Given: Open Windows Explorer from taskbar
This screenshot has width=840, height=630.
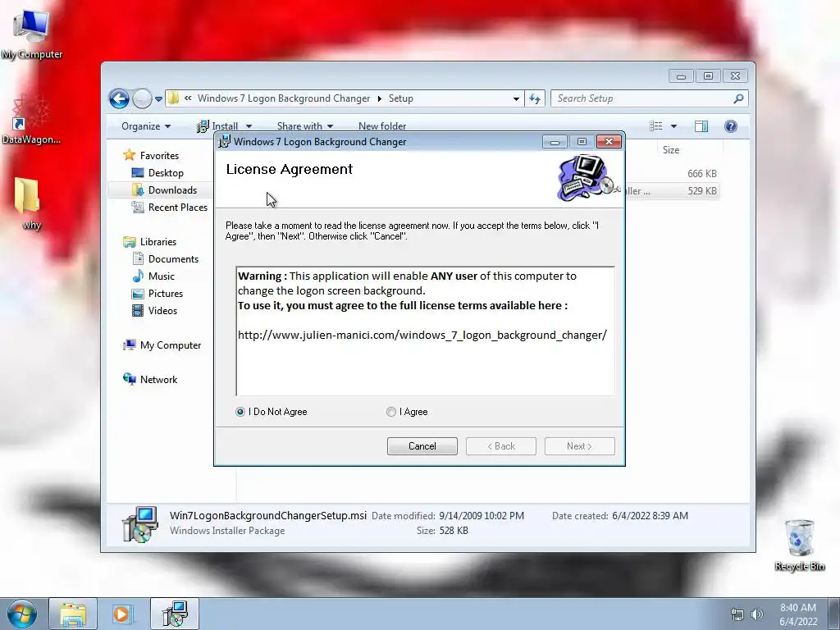Looking at the screenshot, I should tap(73, 614).
